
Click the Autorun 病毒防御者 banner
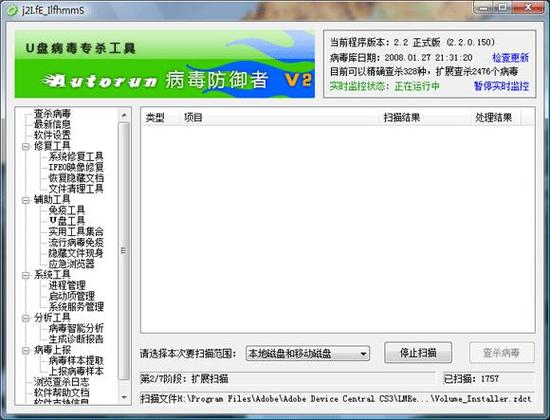point(165,64)
